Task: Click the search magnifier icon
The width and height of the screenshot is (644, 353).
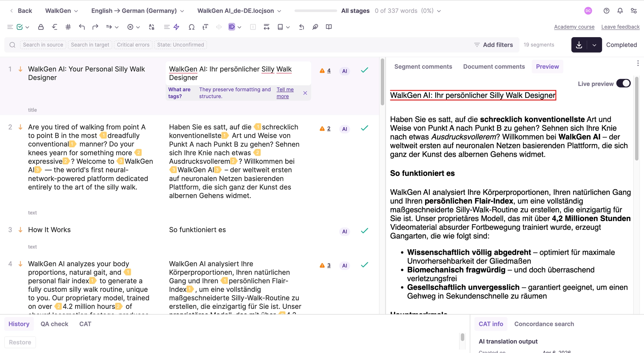Action: point(12,45)
